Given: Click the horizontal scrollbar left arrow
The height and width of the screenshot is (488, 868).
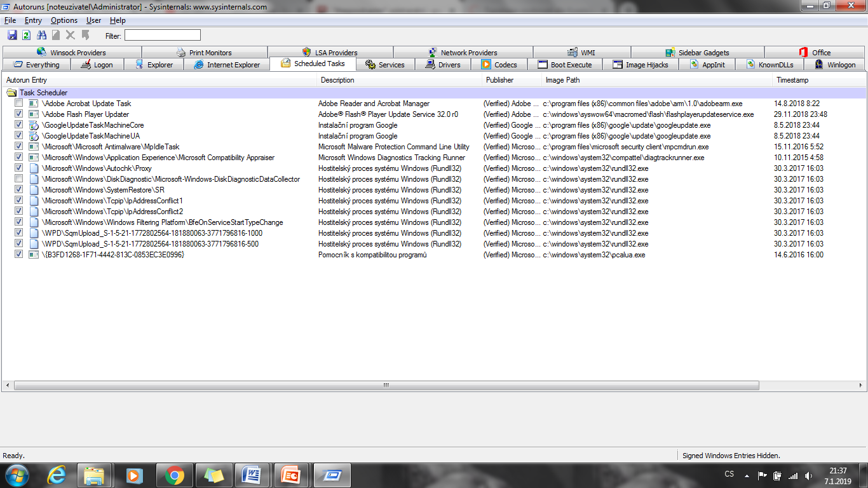Looking at the screenshot, I should (x=8, y=386).
